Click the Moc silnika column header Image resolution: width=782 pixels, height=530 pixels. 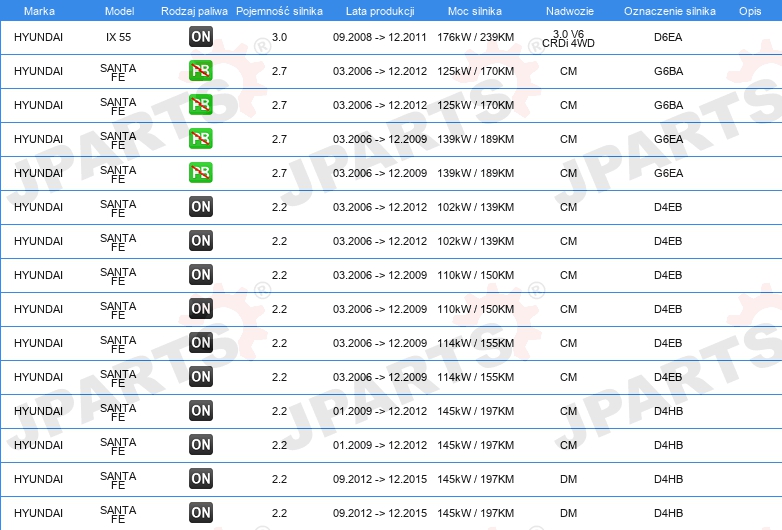(475, 11)
